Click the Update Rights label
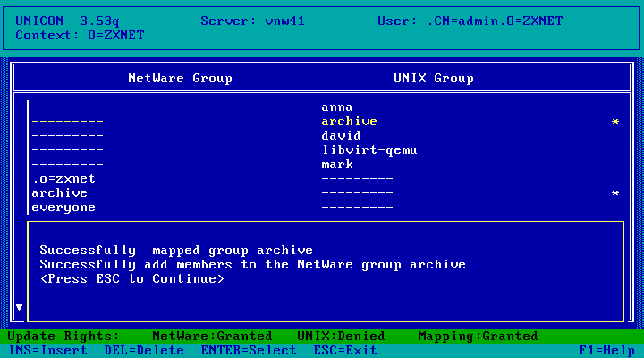Image resolution: width=644 pixels, height=358 pixels. (x=64, y=337)
